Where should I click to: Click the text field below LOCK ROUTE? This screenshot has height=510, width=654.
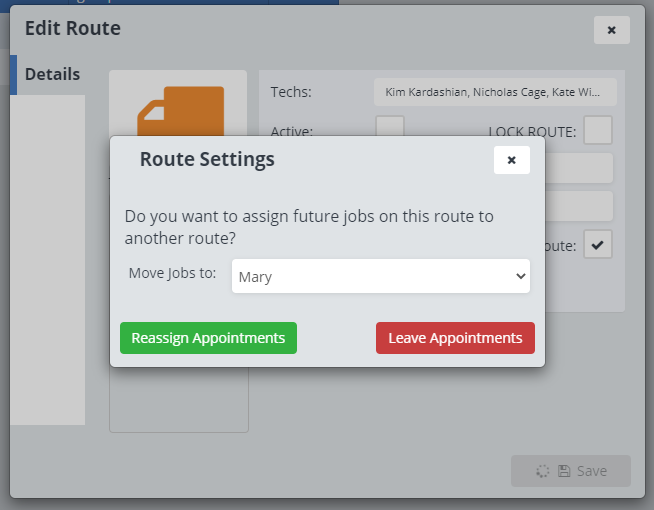pos(580,168)
